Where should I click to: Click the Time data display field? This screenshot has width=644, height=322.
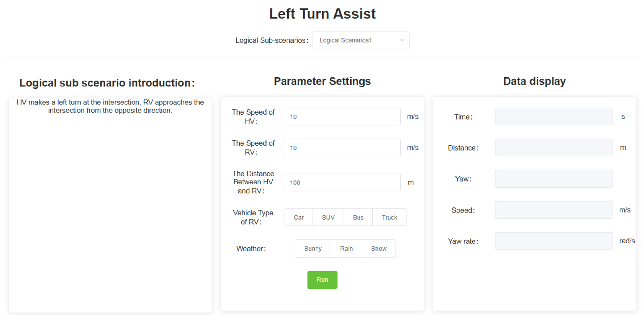click(x=554, y=117)
